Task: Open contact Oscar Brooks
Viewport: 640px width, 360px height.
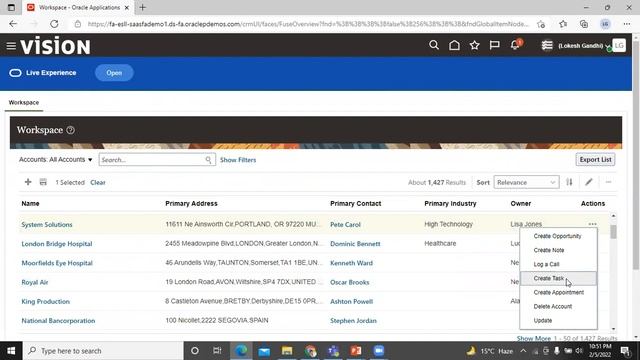Action: point(350,282)
